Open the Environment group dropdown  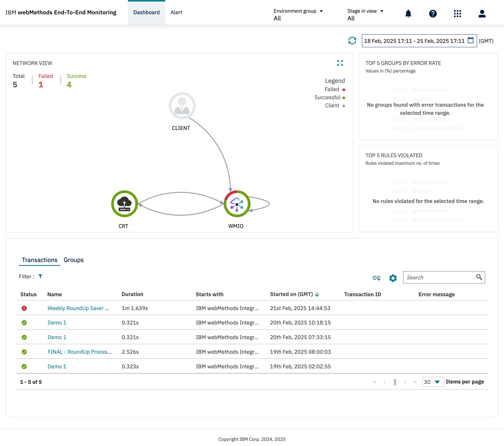point(298,14)
